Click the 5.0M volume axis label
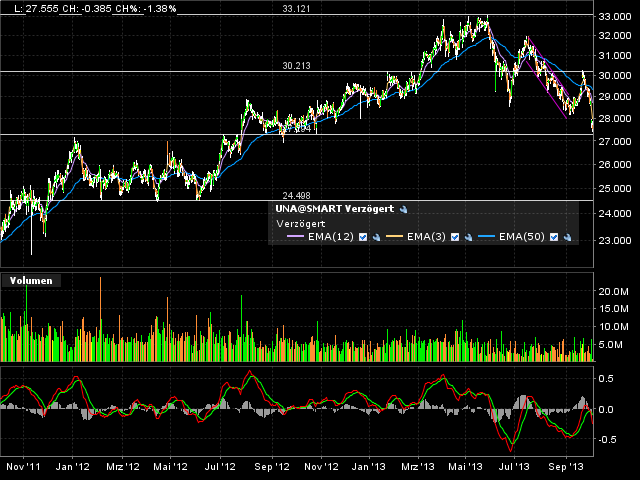The height and width of the screenshot is (480, 640). (611, 345)
